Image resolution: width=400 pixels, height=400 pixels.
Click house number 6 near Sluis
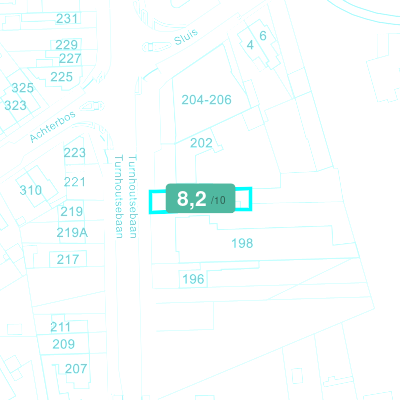coord(263,36)
